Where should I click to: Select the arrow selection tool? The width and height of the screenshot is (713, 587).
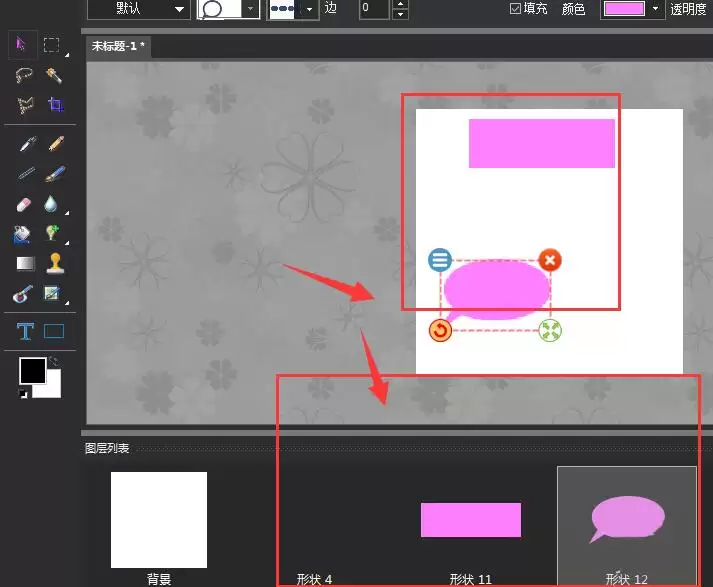[23, 45]
